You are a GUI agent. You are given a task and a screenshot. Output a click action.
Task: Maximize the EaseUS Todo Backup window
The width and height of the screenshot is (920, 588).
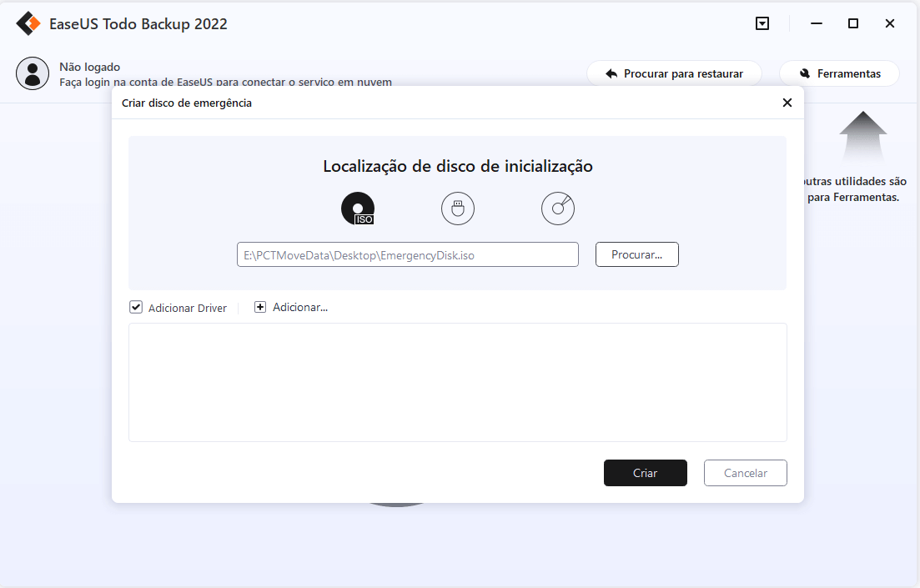coord(853,23)
